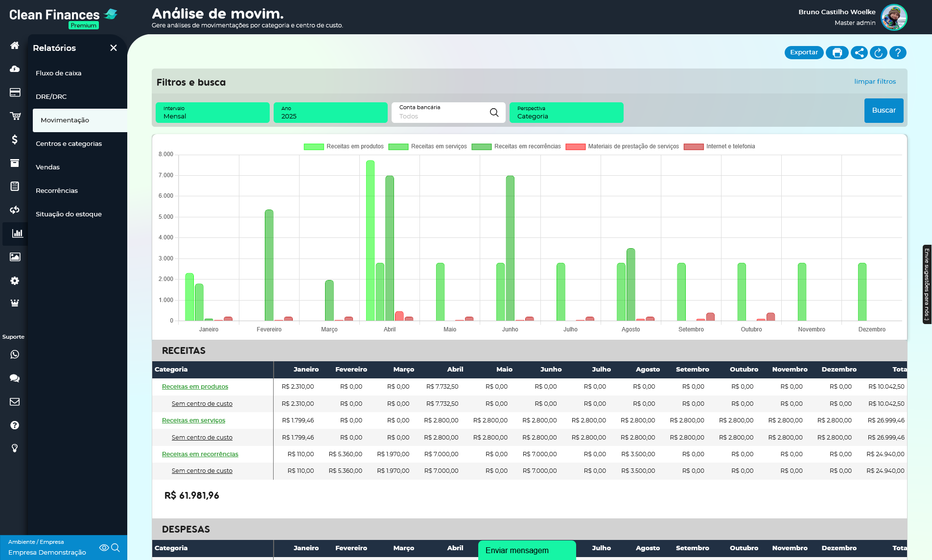Toggle Receitas em produtos legend series
Image resolution: width=932 pixels, height=560 pixels.
coord(344,146)
